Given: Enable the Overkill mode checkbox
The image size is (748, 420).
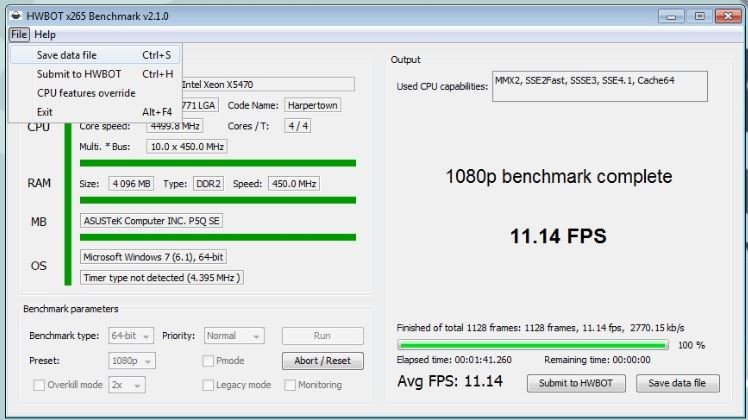Looking at the screenshot, I should tap(39, 385).
